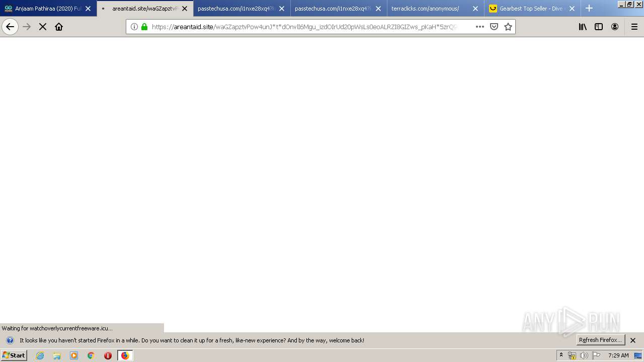
Task: Launch Internet Explorer from taskbar
Action: click(x=40, y=355)
